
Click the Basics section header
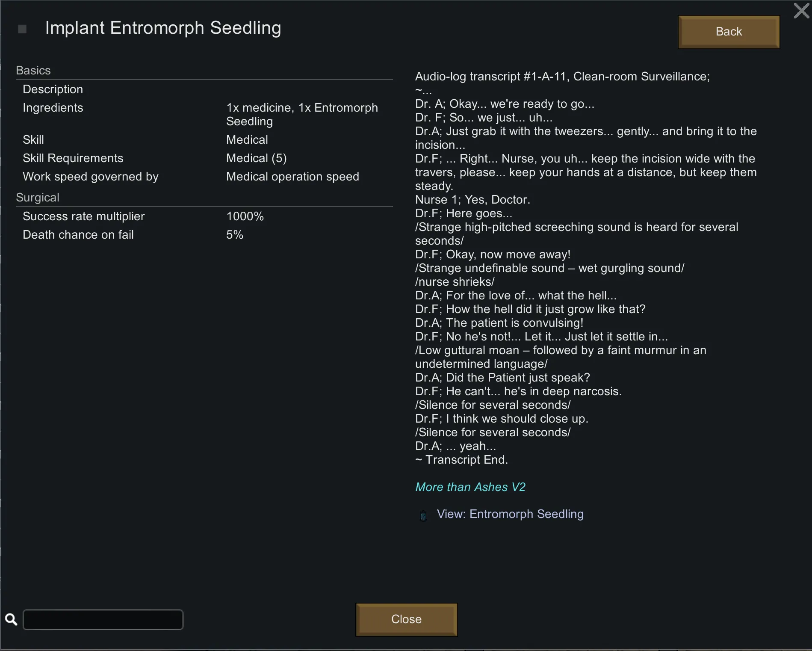(x=33, y=71)
